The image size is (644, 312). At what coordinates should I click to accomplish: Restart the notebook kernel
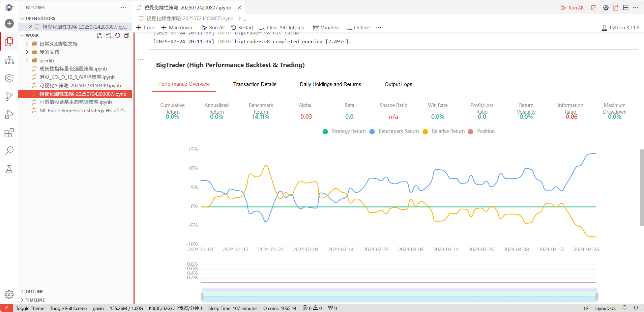(242, 28)
